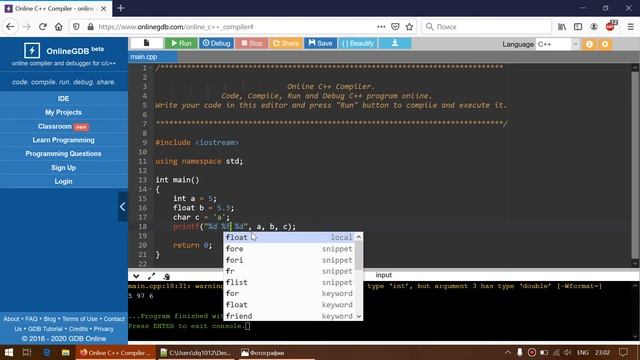
Task: Select the main.cpp tab
Action: coord(144,57)
